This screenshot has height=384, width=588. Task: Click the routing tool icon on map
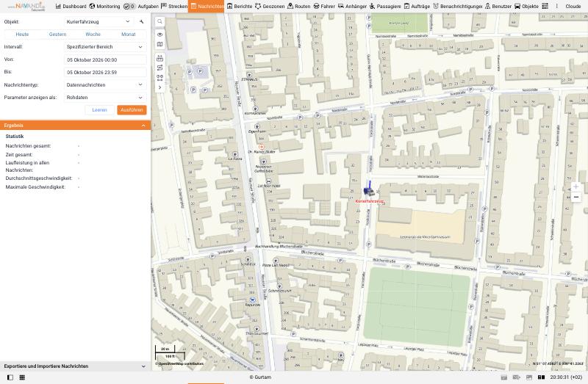point(159,68)
